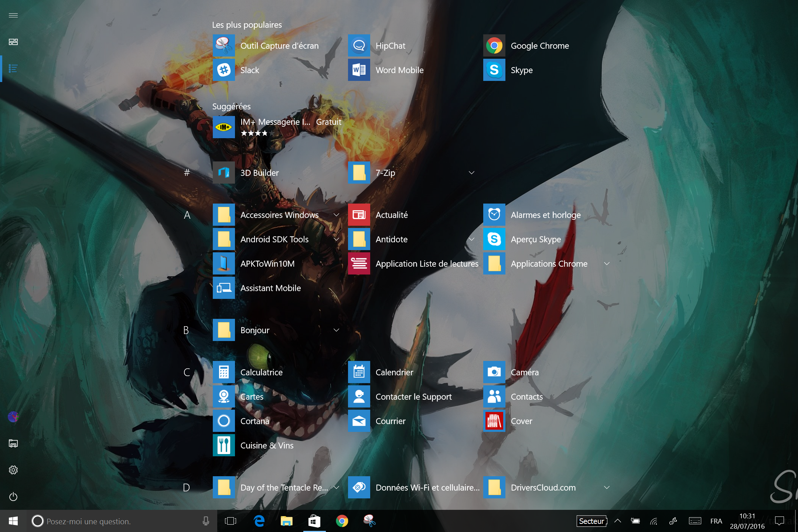Open the Calculatrice app
This screenshot has width=798, height=532.
(x=224, y=372)
